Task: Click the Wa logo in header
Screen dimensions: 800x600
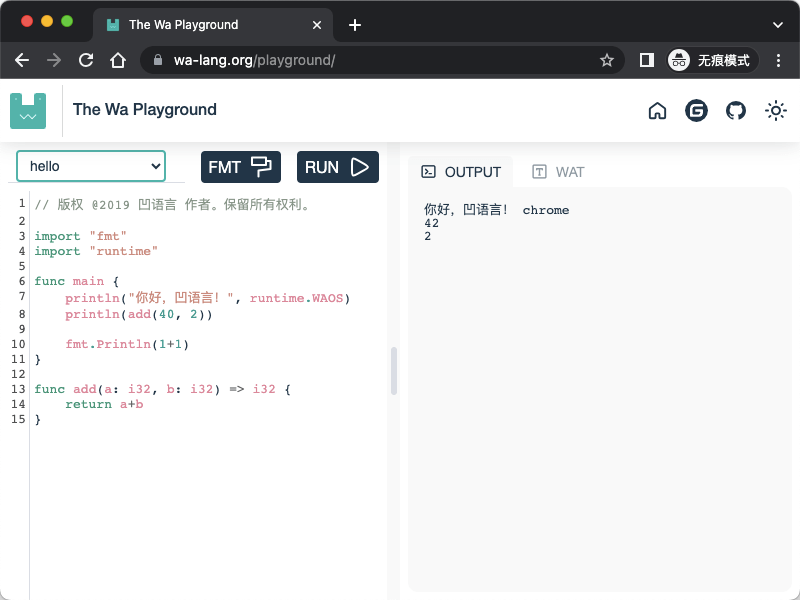Action: (28, 110)
